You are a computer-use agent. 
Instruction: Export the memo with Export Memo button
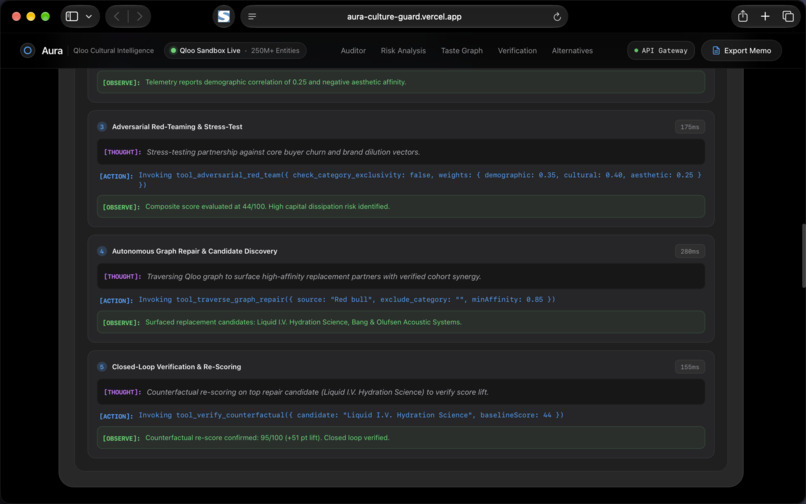click(x=741, y=50)
